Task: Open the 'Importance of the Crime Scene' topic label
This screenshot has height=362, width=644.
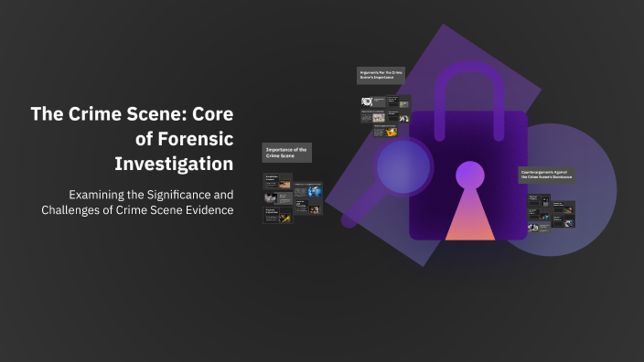Action: coord(286,153)
